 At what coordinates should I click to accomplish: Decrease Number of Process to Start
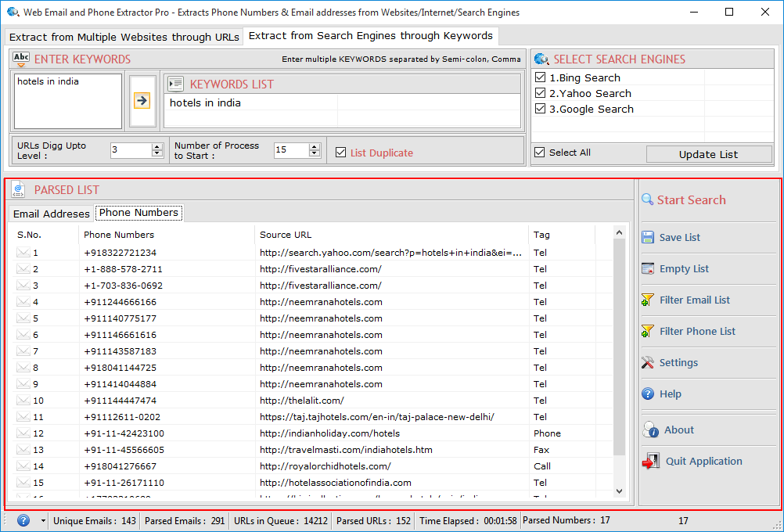[x=315, y=153]
